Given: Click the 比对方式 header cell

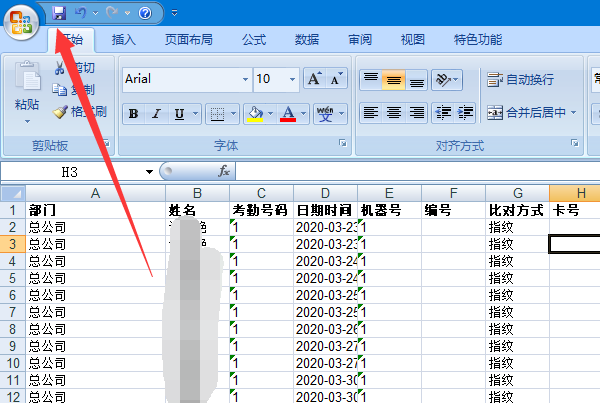Looking at the screenshot, I should 517,210.
